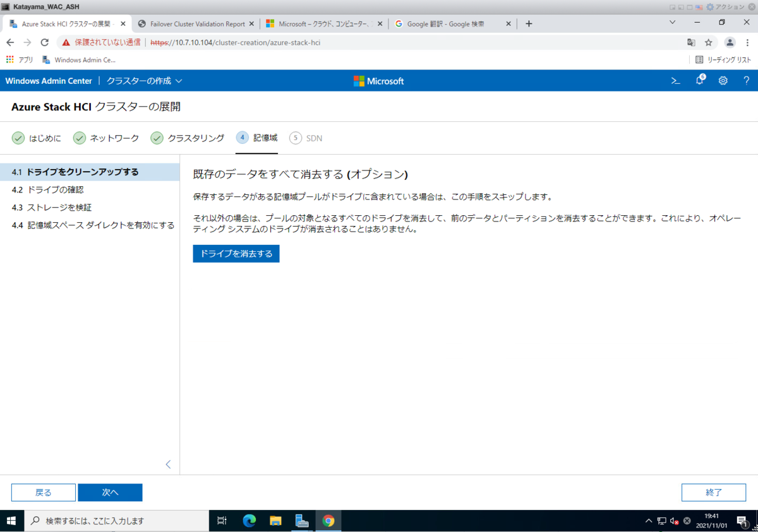Show hidden tray icons chevron
This screenshot has height=532, width=758.
649,521
